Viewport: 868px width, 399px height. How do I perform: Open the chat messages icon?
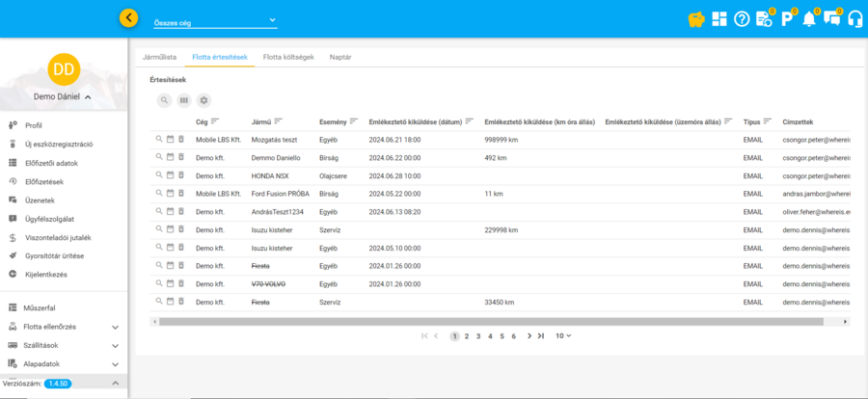[831, 18]
